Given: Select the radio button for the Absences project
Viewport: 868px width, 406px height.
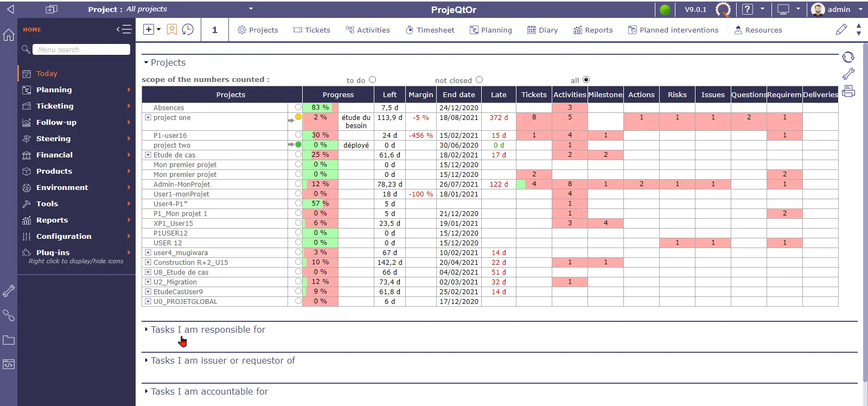Looking at the screenshot, I should coord(298,107).
